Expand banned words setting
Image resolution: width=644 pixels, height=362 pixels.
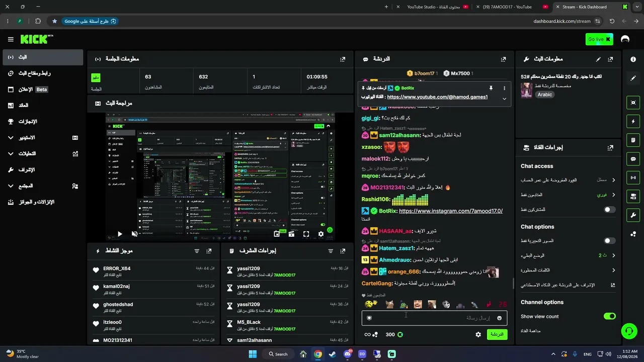pyautogui.click(x=568, y=270)
